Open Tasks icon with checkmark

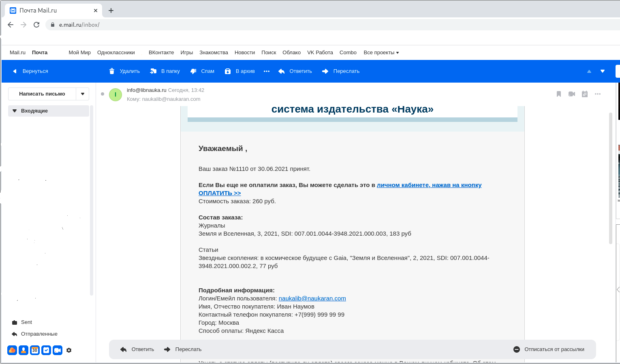[46, 350]
